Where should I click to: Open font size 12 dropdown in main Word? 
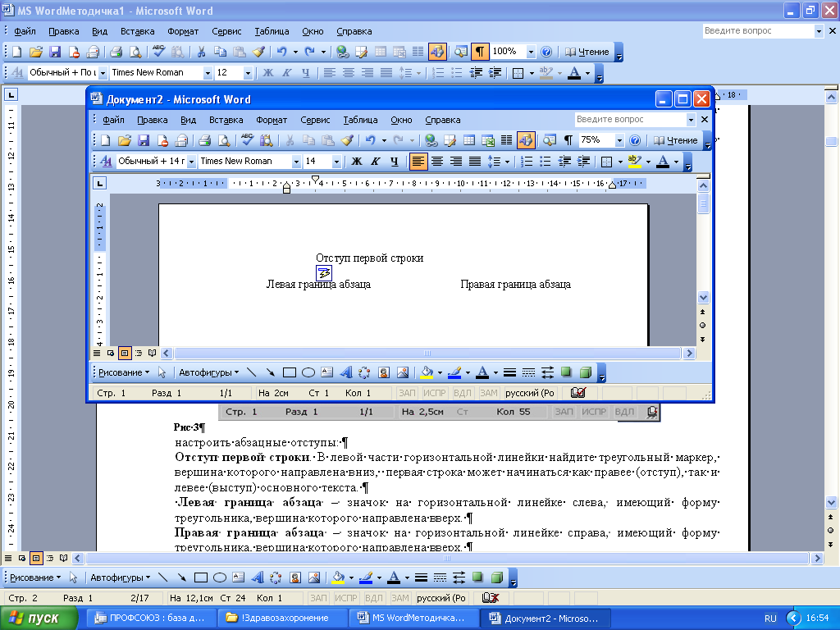248,72
